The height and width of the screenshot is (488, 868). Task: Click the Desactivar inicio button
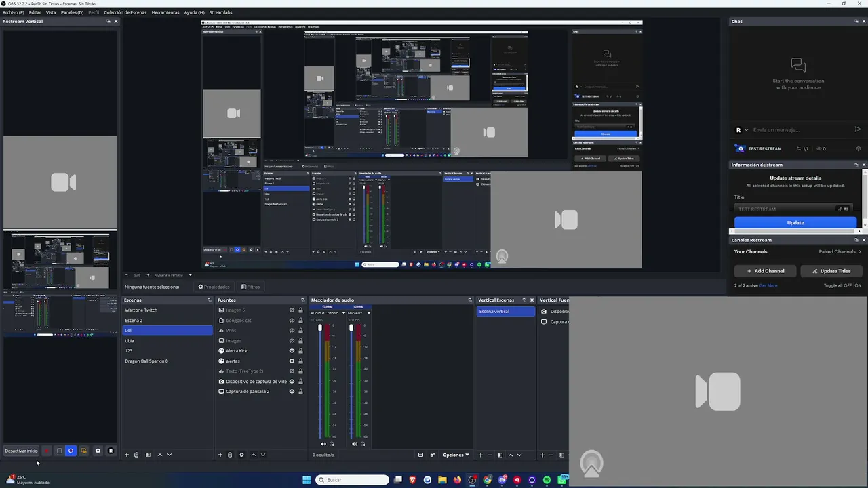[x=21, y=451]
